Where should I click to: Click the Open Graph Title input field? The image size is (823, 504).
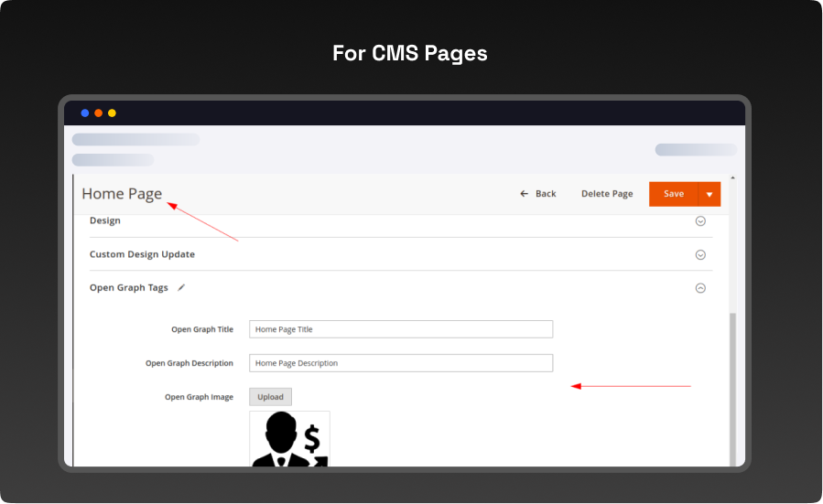(x=401, y=329)
